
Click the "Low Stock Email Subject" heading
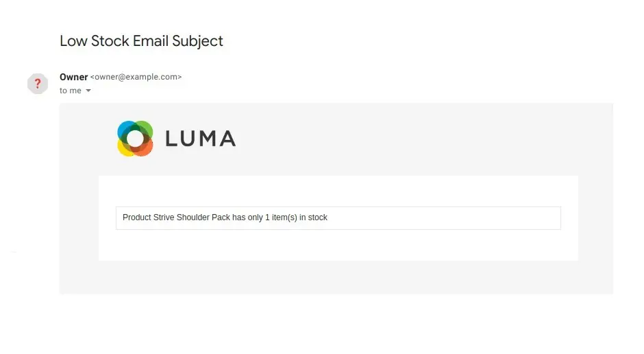[141, 41]
